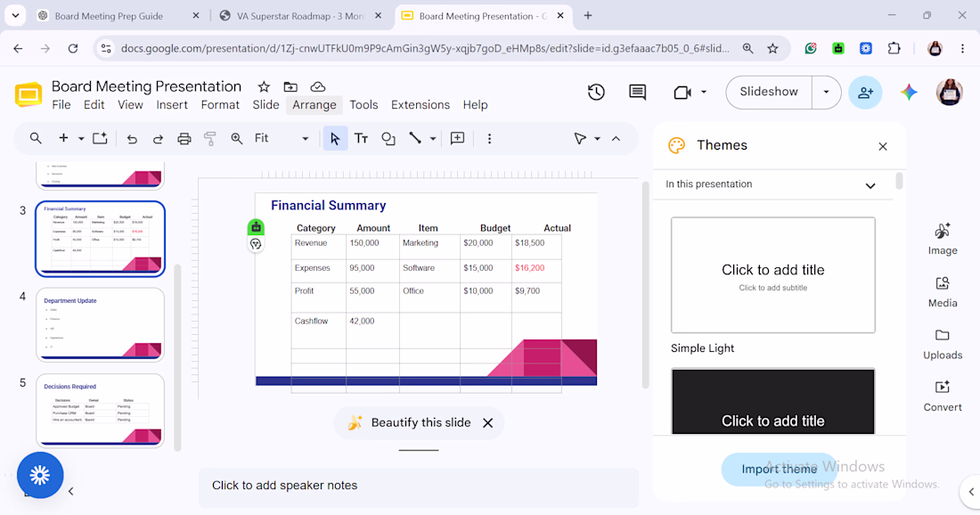Close the Themes panel
The width and height of the screenshot is (980, 515).
point(883,146)
